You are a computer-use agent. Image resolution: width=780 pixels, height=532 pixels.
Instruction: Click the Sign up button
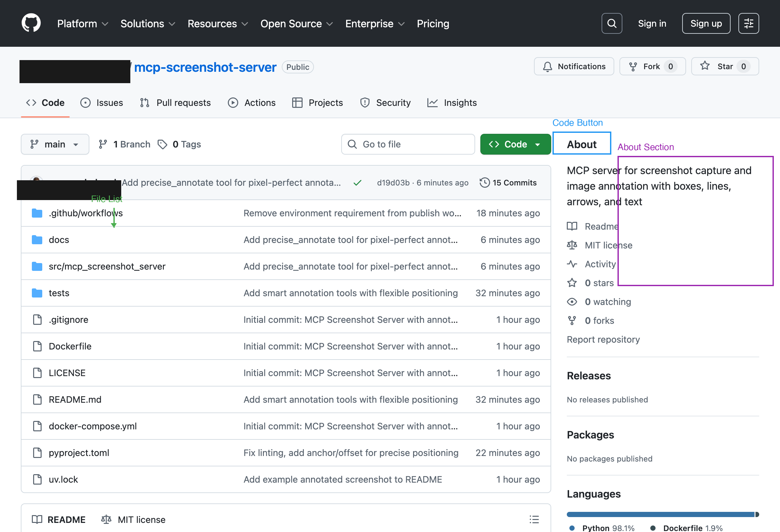pos(706,23)
